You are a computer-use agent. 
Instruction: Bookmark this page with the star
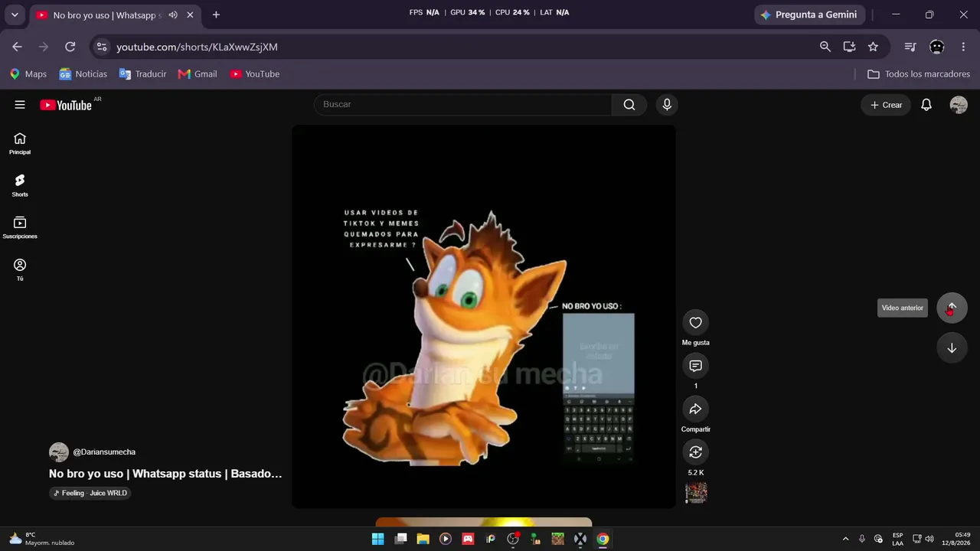tap(873, 47)
